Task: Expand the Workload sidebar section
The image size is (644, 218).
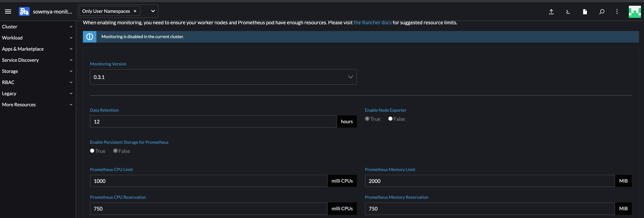Action: click(38, 38)
